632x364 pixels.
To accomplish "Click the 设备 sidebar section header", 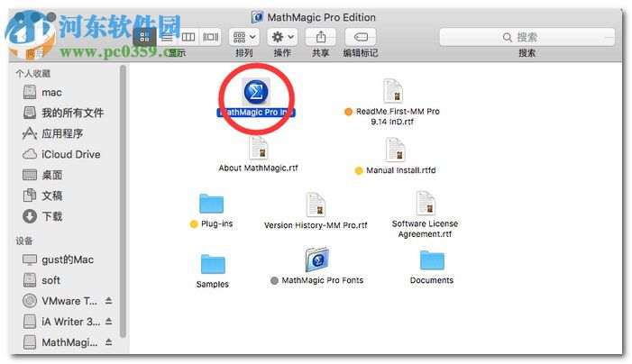I will pyautogui.click(x=24, y=241).
